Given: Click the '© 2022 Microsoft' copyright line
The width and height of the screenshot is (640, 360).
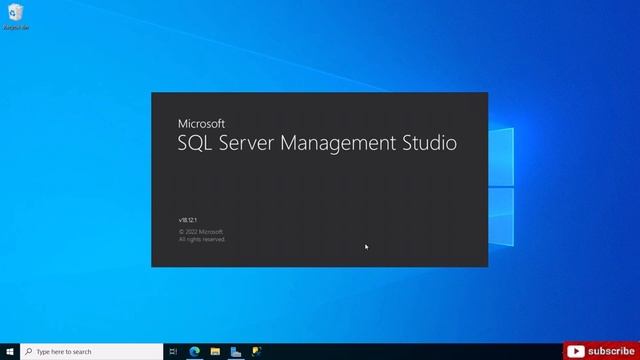Looking at the screenshot, I should click(x=201, y=232).
